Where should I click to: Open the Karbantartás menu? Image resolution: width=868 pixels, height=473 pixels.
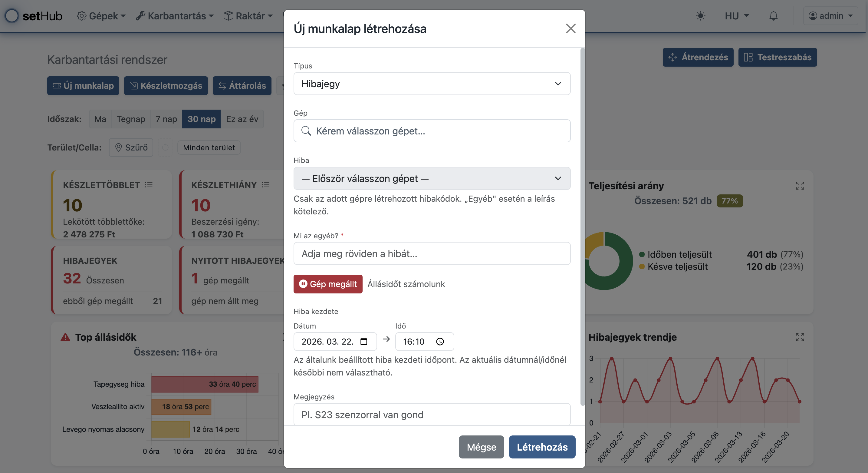pos(175,16)
